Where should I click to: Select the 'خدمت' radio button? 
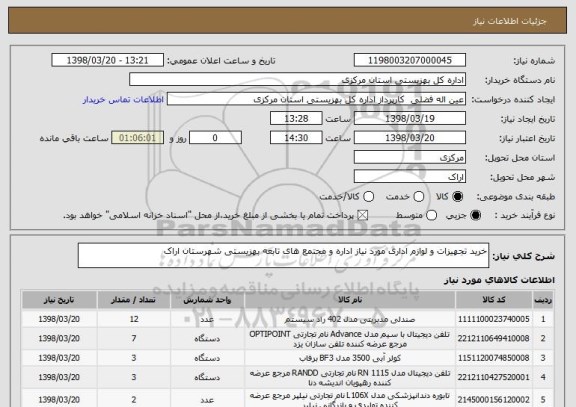tap(419, 197)
